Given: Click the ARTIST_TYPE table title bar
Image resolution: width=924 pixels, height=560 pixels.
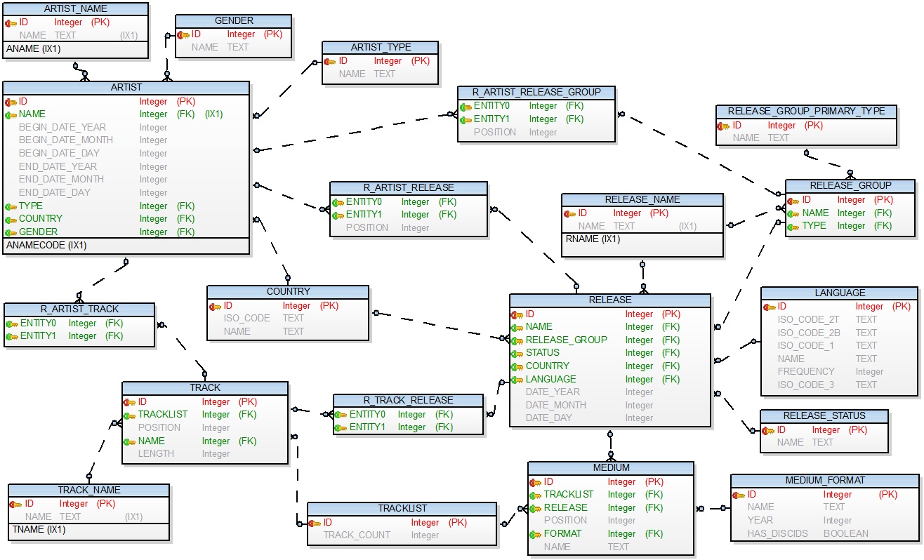Looking at the screenshot, I should 379,46.
